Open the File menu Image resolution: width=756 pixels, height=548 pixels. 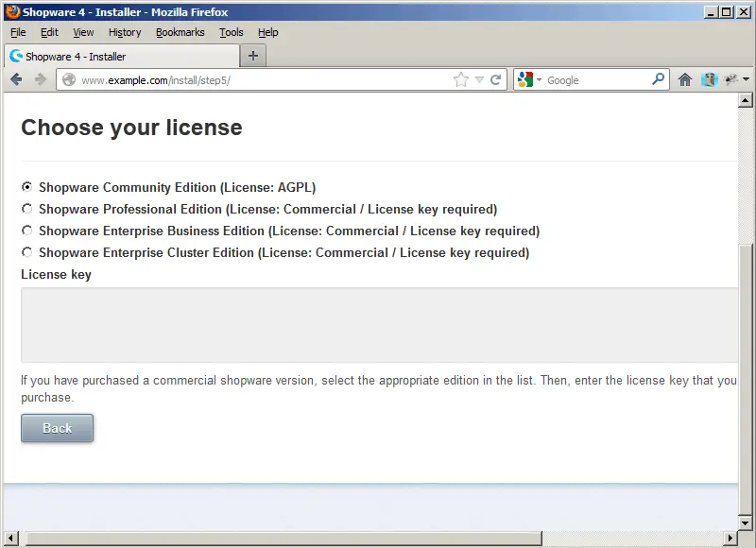point(18,32)
